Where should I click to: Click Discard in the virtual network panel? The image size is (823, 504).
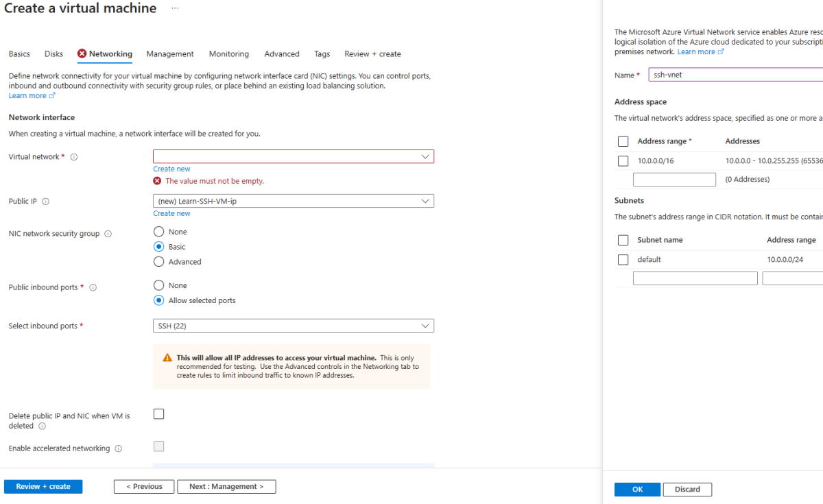click(687, 489)
